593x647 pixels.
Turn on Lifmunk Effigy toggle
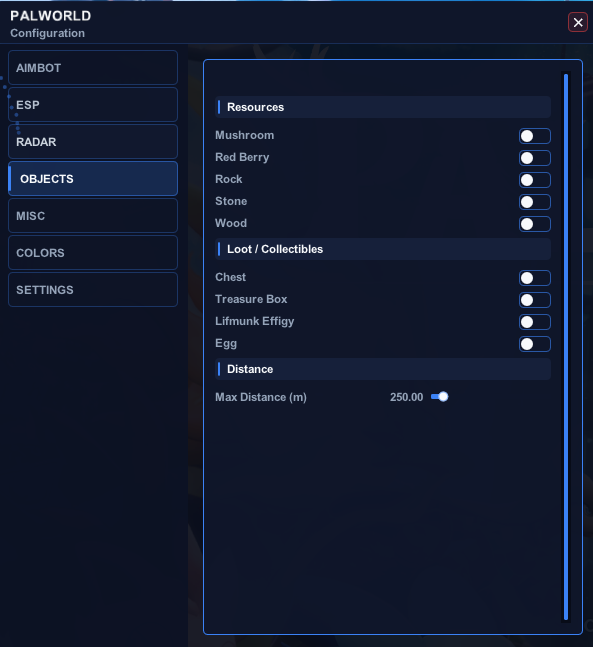pyautogui.click(x=534, y=322)
